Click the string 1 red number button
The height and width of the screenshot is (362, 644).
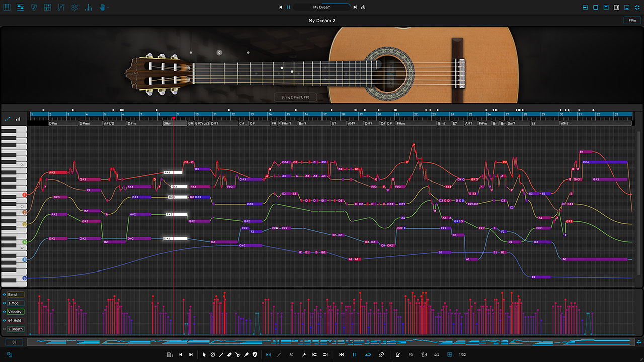(x=24, y=195)
